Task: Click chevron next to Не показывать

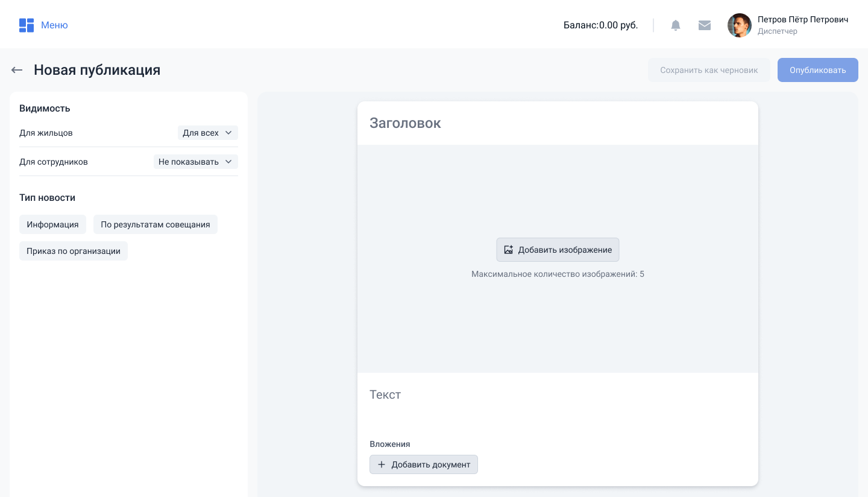Action: click(x=228, y=162)
